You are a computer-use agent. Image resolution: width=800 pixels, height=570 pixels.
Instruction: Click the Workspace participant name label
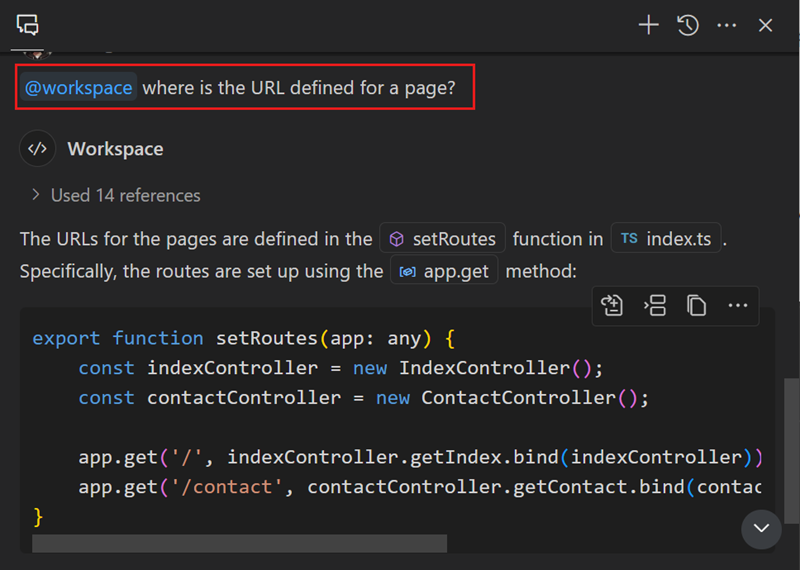click(x=115, y=149)
